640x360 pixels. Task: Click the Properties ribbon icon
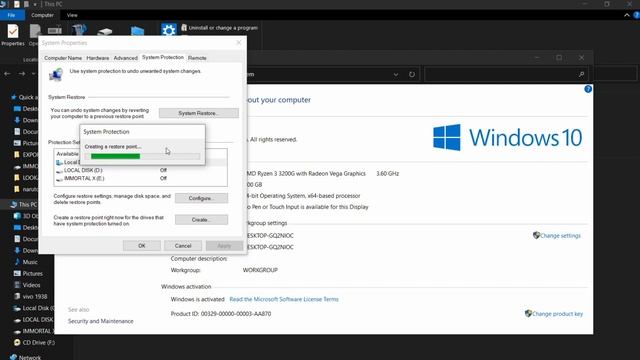pos(13,35)
